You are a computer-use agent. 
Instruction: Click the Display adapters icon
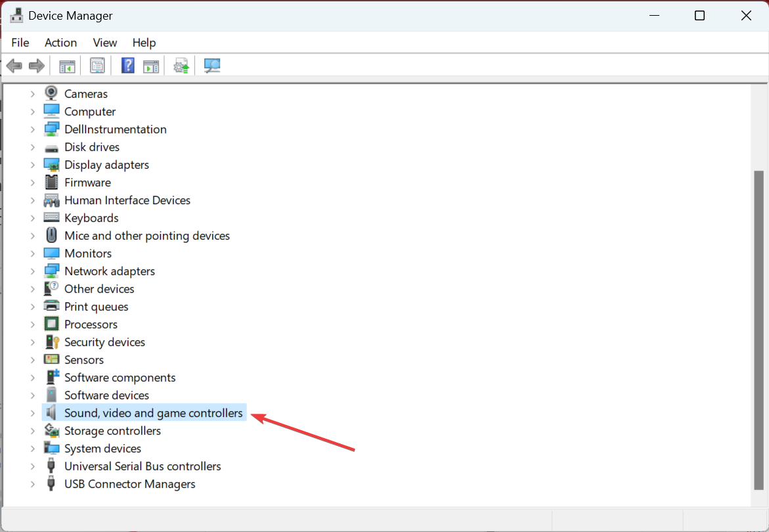pyautogui.click(x=51, y=165)
